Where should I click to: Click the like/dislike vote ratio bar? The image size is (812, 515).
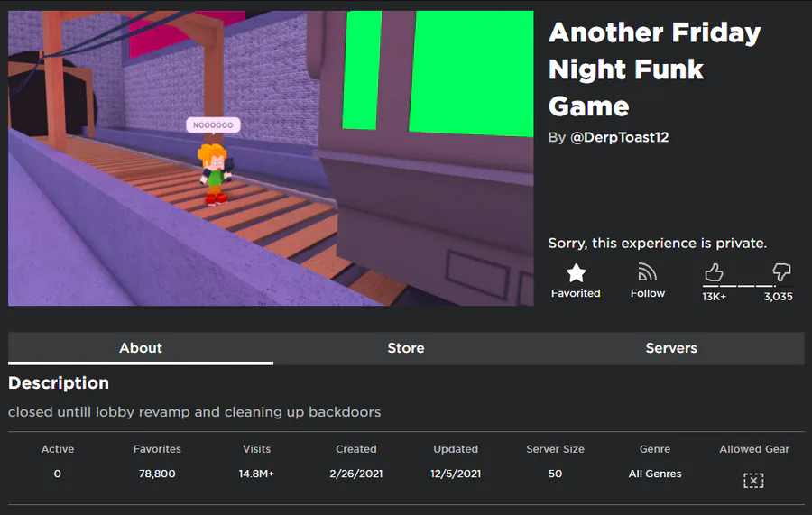[x=747, y=286]
